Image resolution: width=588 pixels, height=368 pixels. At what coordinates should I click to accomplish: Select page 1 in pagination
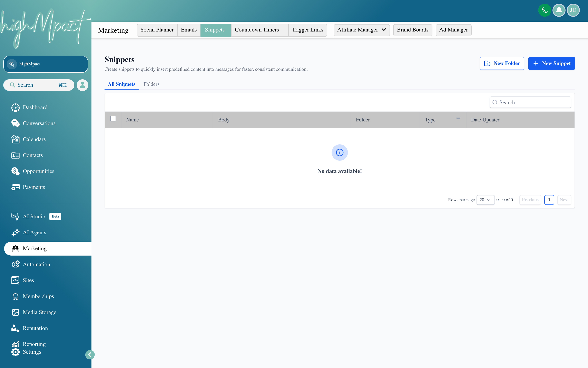tap(549, 200)
